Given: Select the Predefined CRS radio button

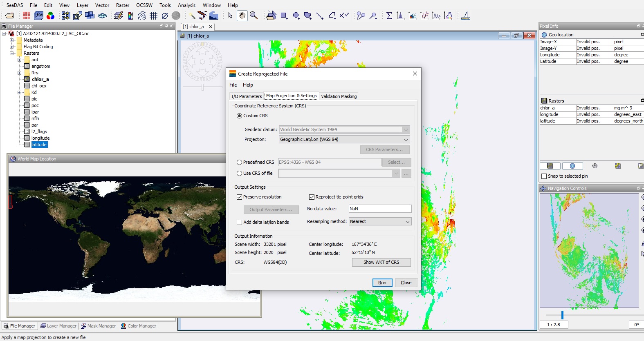Looking at the screenshot, I should pos(240,162).
